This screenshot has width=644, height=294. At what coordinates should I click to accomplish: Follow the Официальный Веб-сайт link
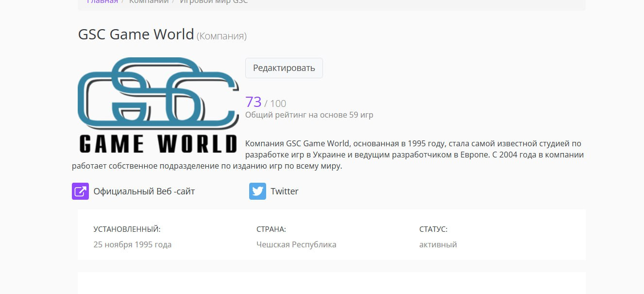point(144,191)
